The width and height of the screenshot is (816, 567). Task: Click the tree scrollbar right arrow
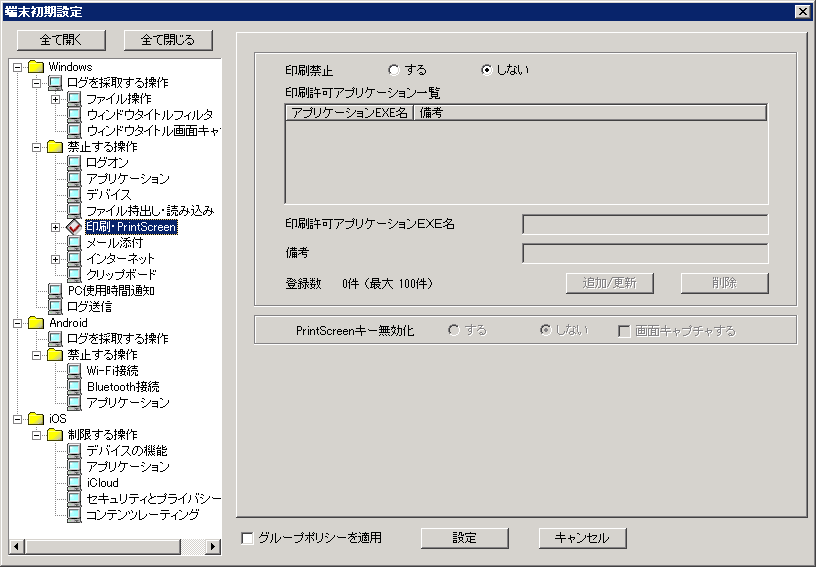click(x=212, y=546)
